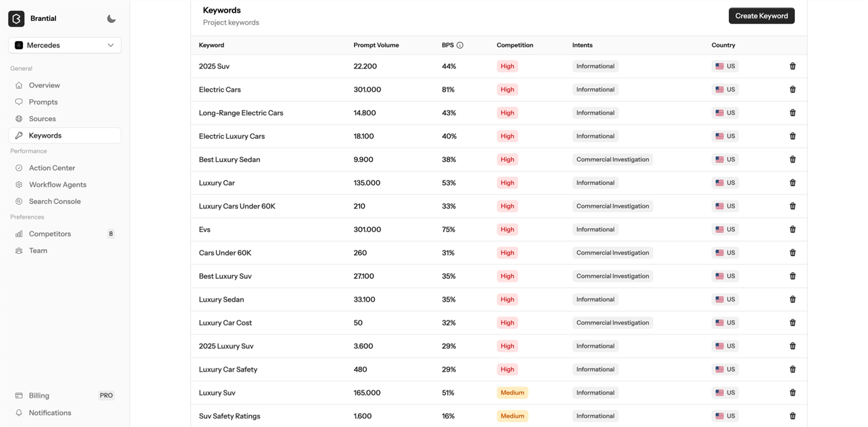Image resolution: width=868 pixels, height=427 pixels.
Task: Select the Medium badge for Luxury Suv
Action: 512,392
